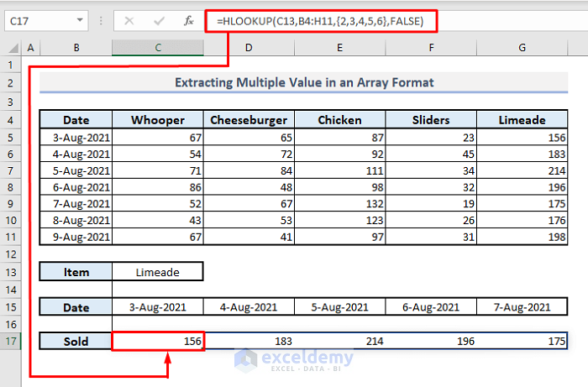Click the 'Item' label cell

tap(76, 272)
